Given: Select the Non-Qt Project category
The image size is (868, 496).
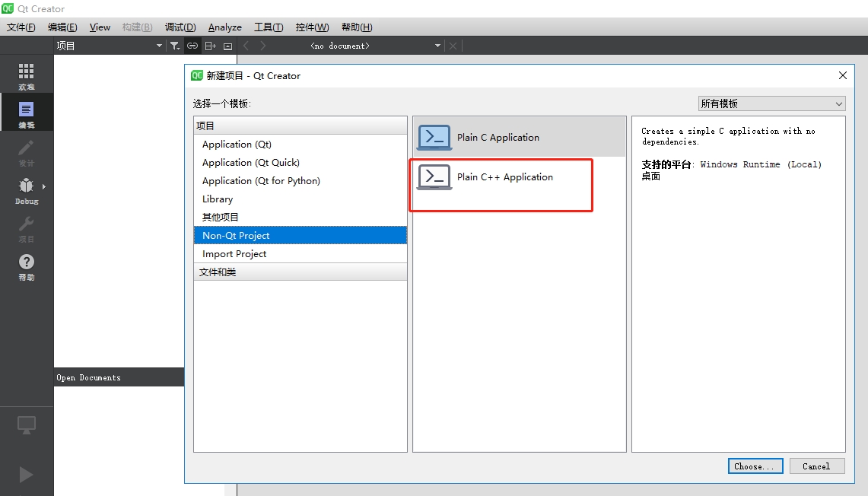Looking at the screenshot, I should 300,236.
